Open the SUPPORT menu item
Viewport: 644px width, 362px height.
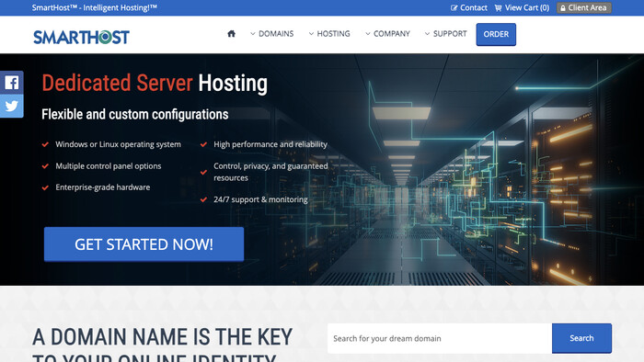pos(450,34)
